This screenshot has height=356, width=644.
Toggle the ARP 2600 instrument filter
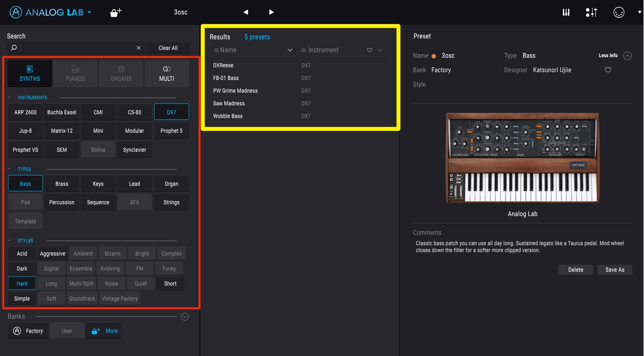[x=25, y=112]
